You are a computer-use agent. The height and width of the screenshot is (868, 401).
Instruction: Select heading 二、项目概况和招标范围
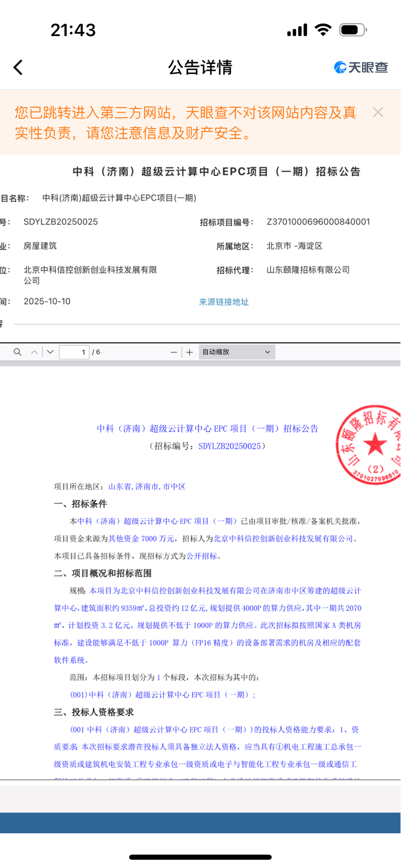(x=103, y=573)
